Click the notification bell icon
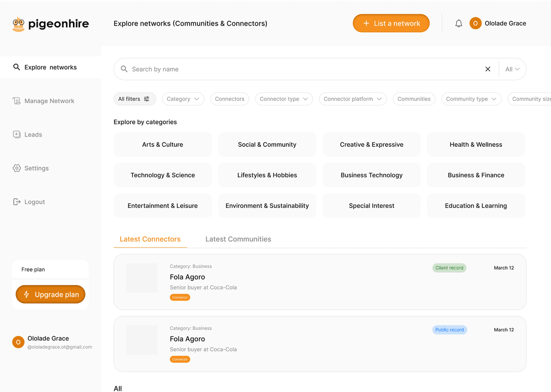 459,23
